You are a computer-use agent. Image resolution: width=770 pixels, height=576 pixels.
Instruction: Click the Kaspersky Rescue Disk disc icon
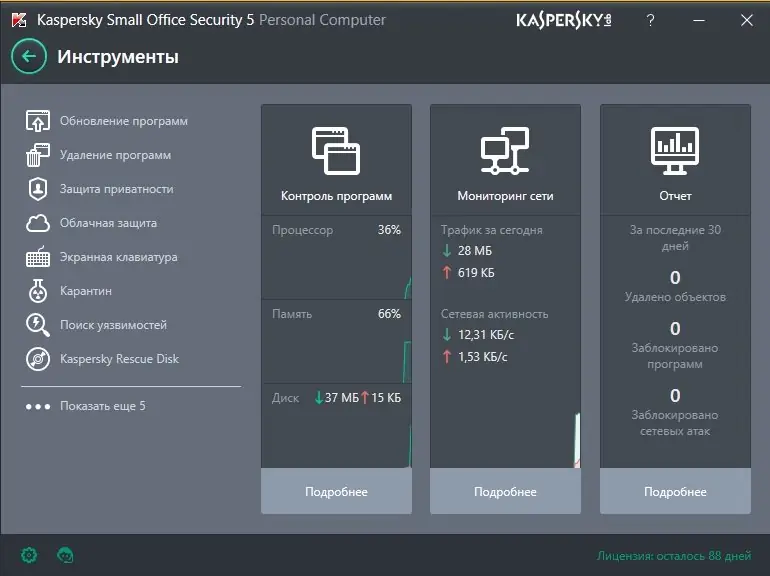click(38, 359)
